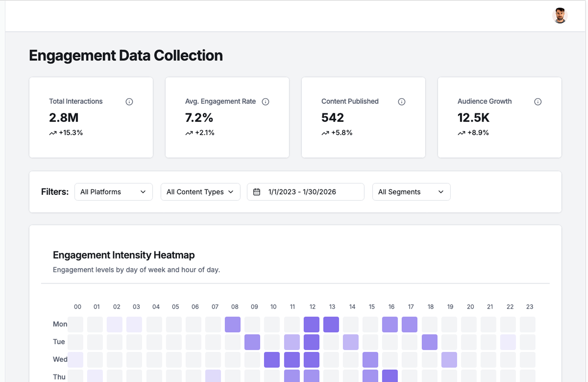Click Tuesday 18:00 heatmap cell
Viewport: 588px width, 382px height.
(429, 342)
